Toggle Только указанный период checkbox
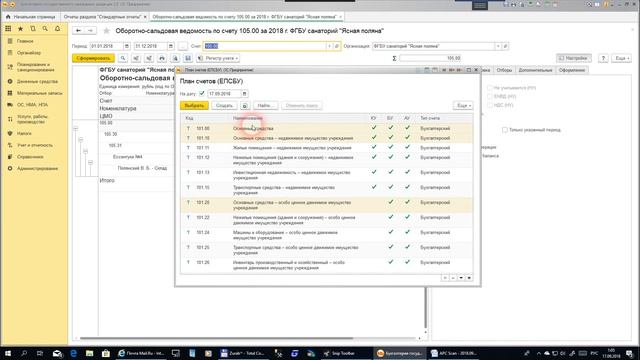640x360 pixels. pyautogui.click(x=505, y=130)
